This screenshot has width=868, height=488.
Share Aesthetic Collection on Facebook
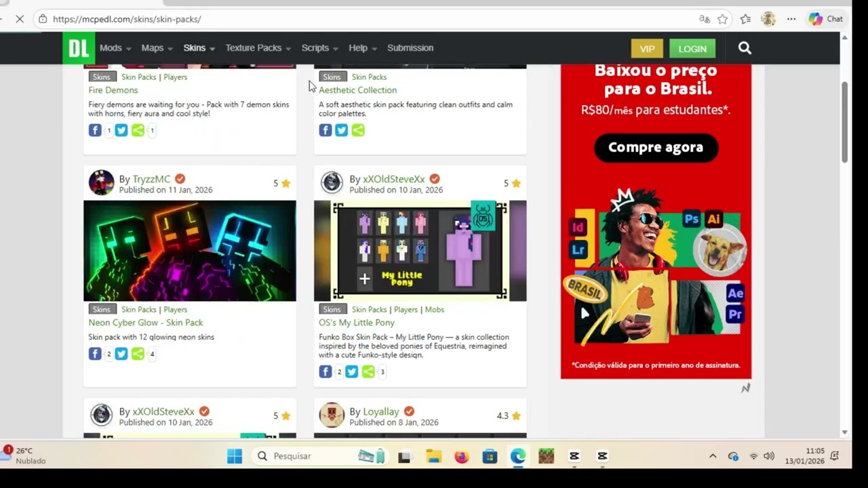click(x=325, y=130)
